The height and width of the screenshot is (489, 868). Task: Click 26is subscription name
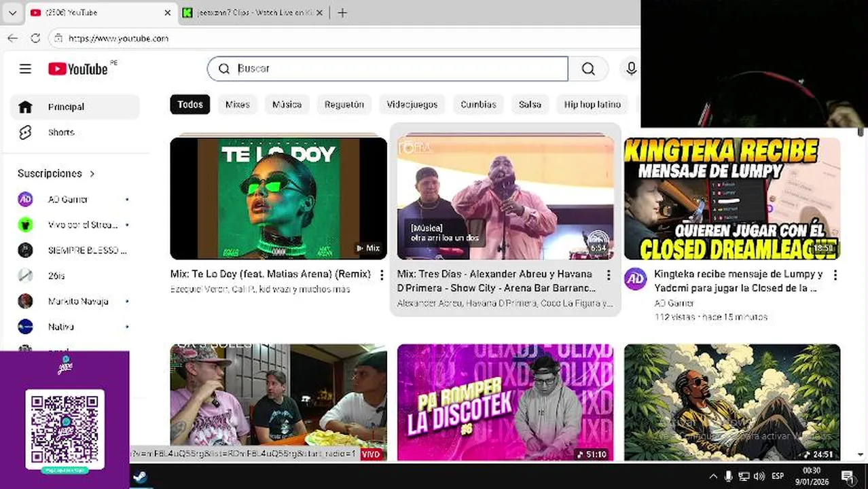[56, 276]
